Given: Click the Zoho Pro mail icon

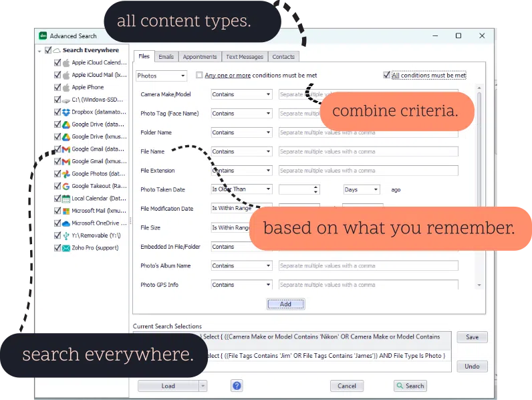Looking at the screenshot, I should coord(66,248).
